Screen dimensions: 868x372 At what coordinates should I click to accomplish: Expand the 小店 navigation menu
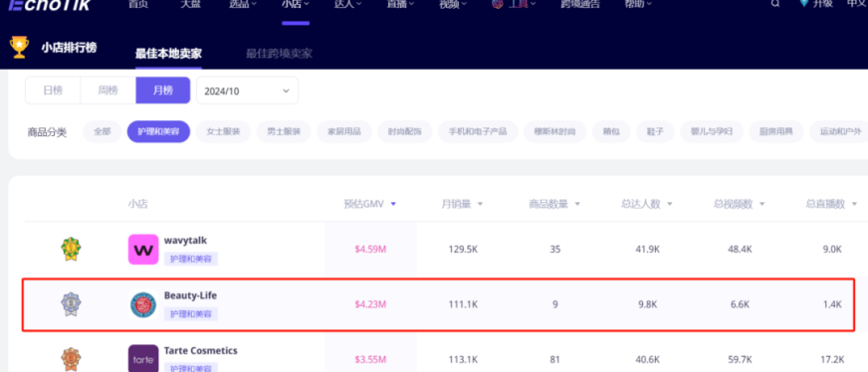pos(296,4)
